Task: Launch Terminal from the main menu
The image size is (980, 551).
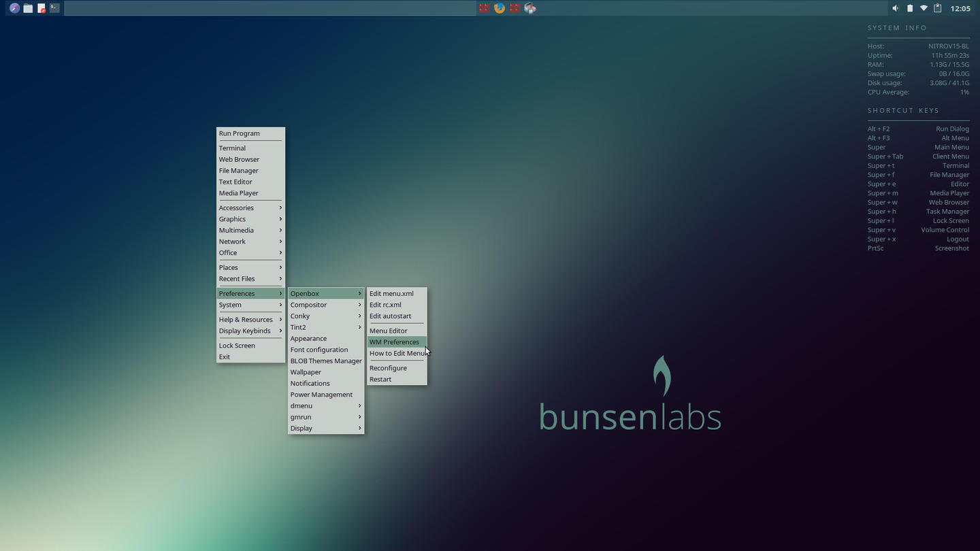Action: coord(250,148)
